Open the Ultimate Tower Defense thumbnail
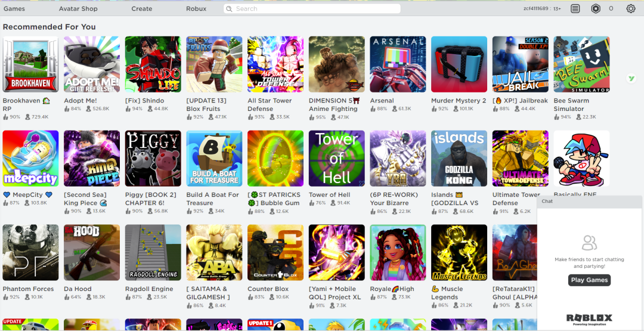The height and width of the screenshot is (331, 644). point(520,159)
